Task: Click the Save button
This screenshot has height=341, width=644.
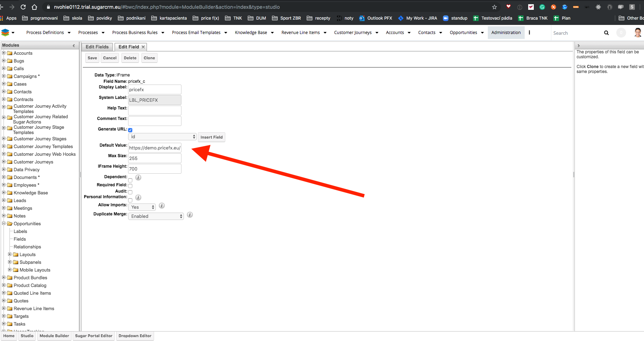Action: (92, 58)
